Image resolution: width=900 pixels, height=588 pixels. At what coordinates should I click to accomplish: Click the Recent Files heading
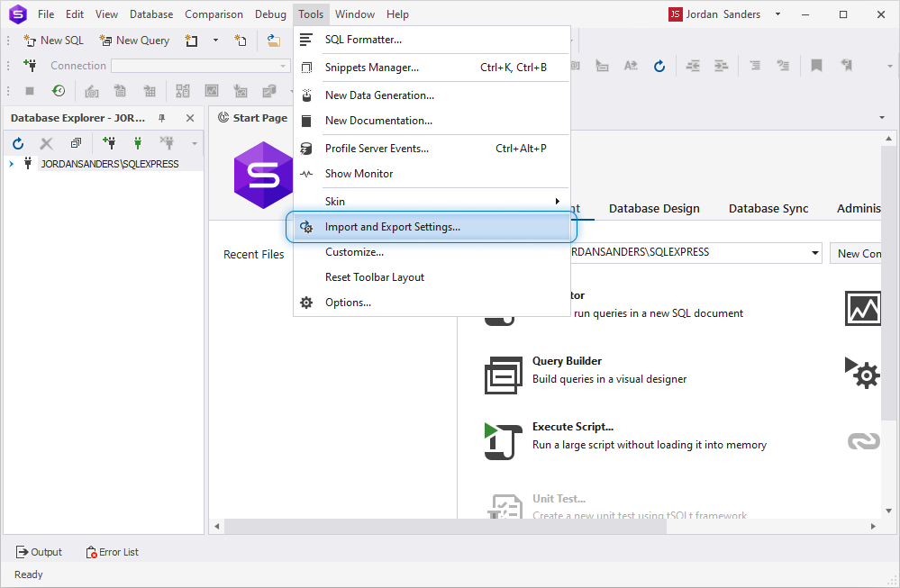pyautogui.click(x=254, y=254)
